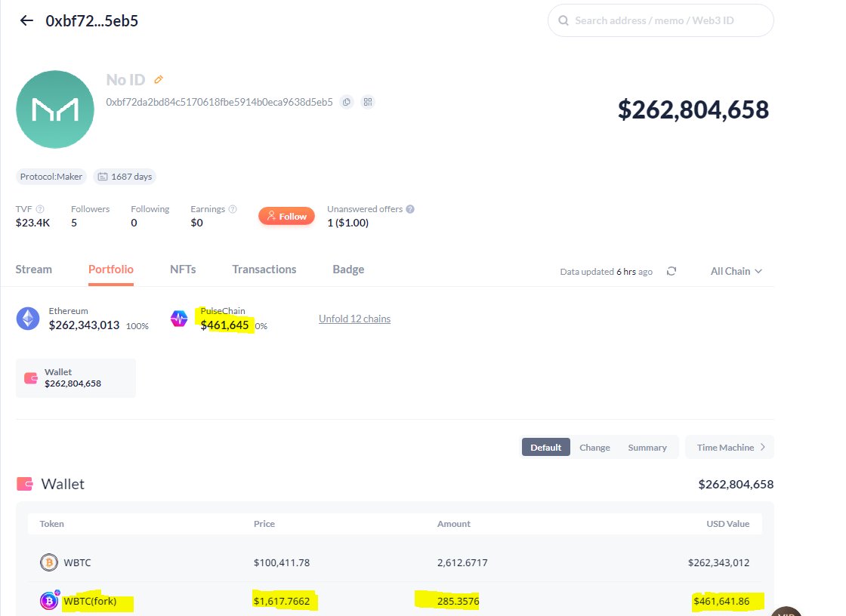Open the Followers count 5
The width and height of the screenshot is (846, 616).
point(74,223)
